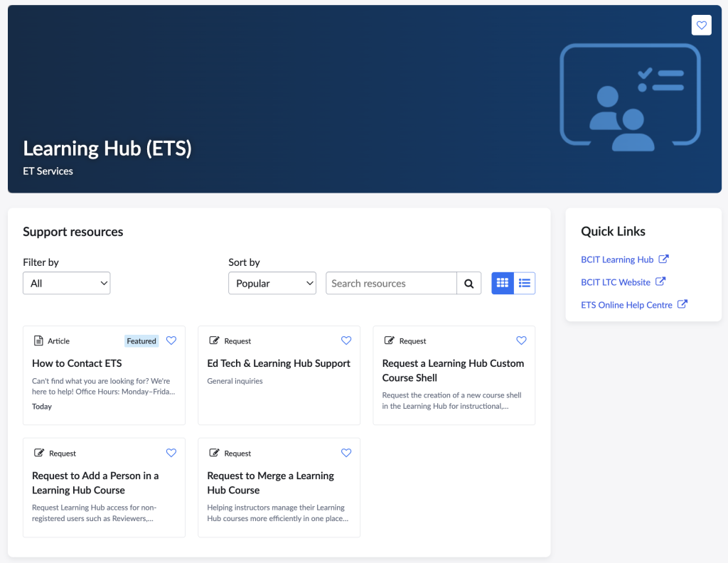Open Request to Merge a Learning Hub Course
Screen dimensions: 728x563
coord(270,483)
